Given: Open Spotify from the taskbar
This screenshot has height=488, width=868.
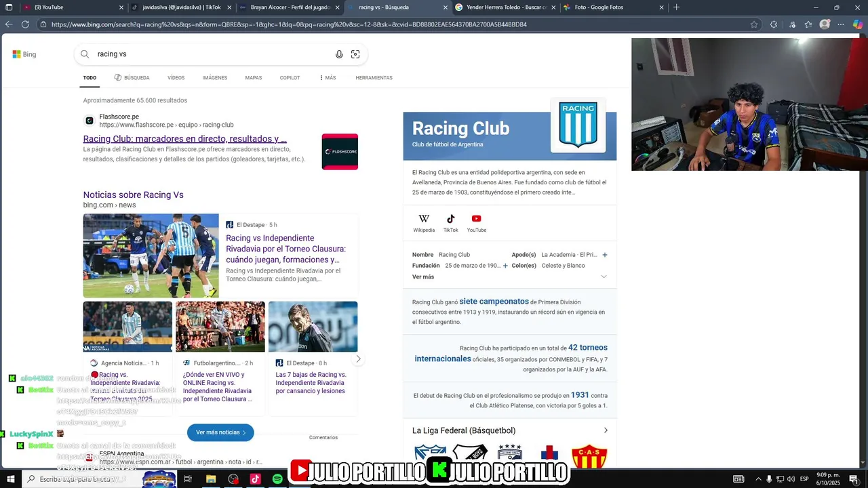Looking at the screenshot, I should [x=277, y=479].
